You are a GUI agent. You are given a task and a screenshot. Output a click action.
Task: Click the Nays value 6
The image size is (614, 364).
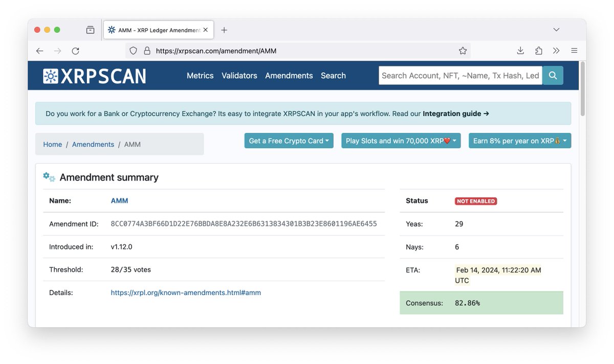457,247
